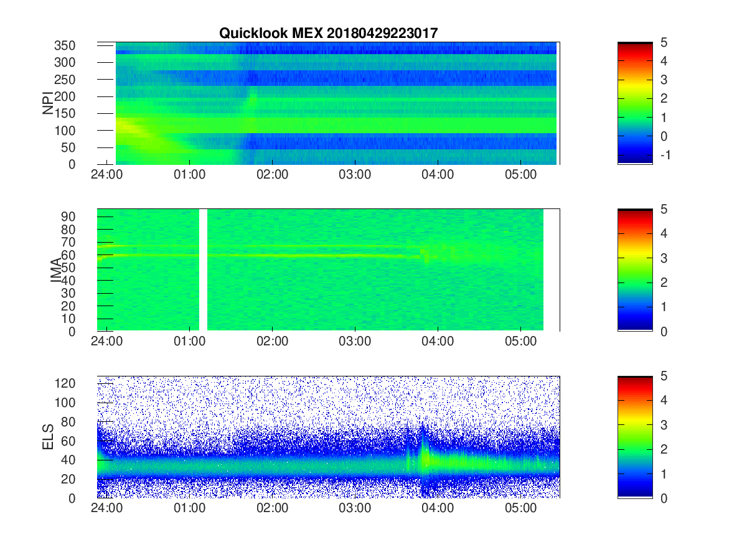747x560 pixels.
Task: Click the NPI y-axis label
Action: tap(48, 103)
